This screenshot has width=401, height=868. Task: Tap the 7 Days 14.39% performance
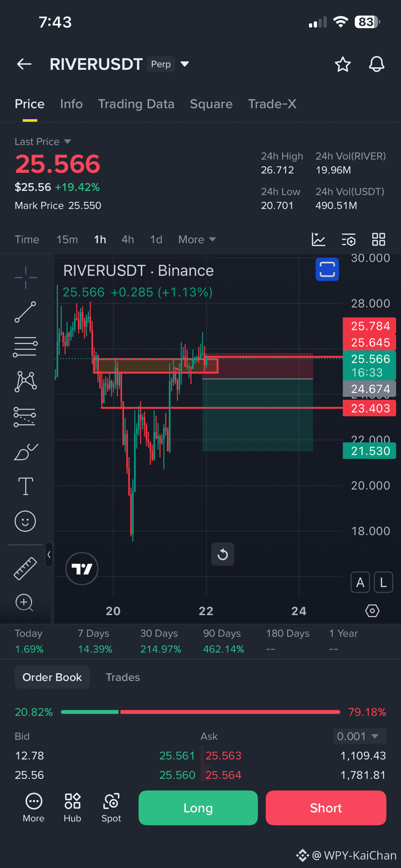(95, 641)
